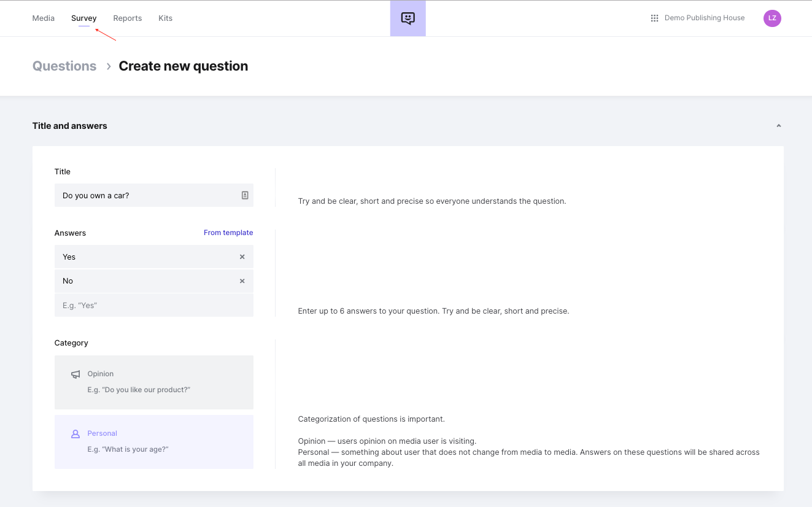Click the breadcrumb chevron separator
Viewport: 812px width, 507px height.
(109, 66)
